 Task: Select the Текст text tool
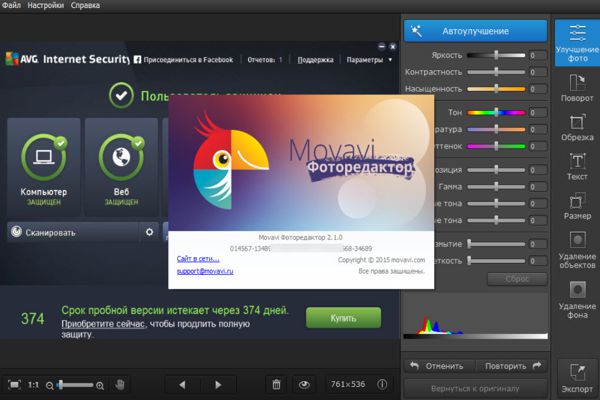point(577,167)
